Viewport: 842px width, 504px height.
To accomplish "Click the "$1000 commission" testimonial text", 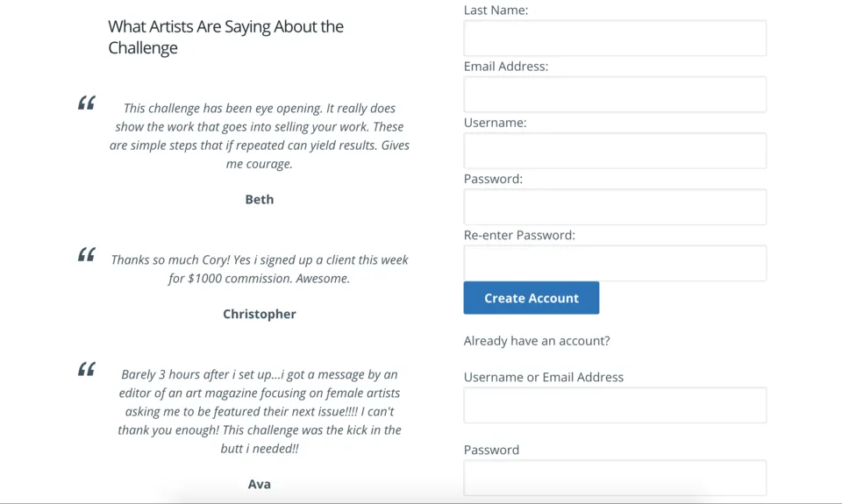I will (260, 269).
